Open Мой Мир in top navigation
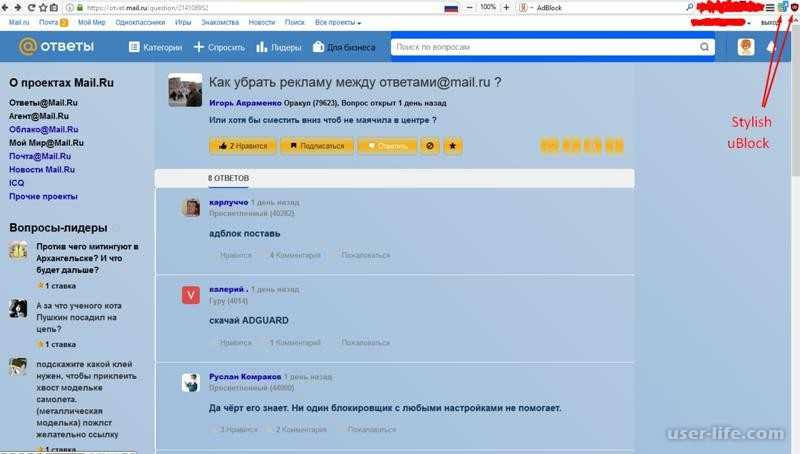Viewport: 800px width, 454px height. pos(91,22)
